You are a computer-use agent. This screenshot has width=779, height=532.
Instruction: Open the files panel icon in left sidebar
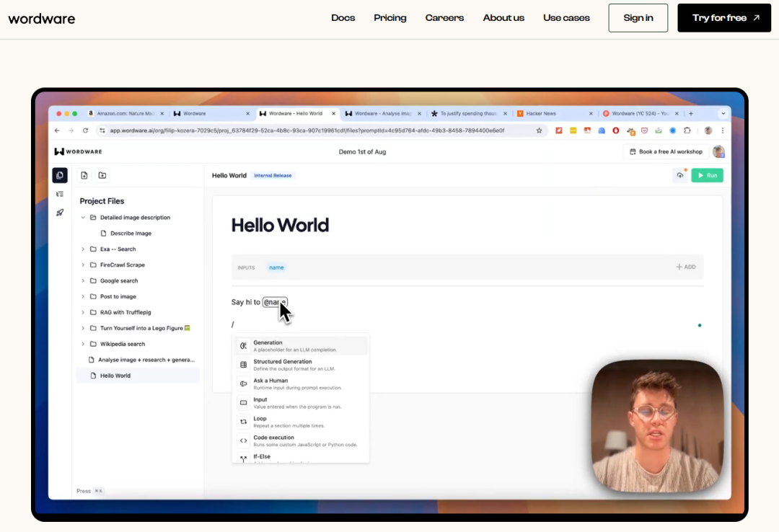pos(60,175)
